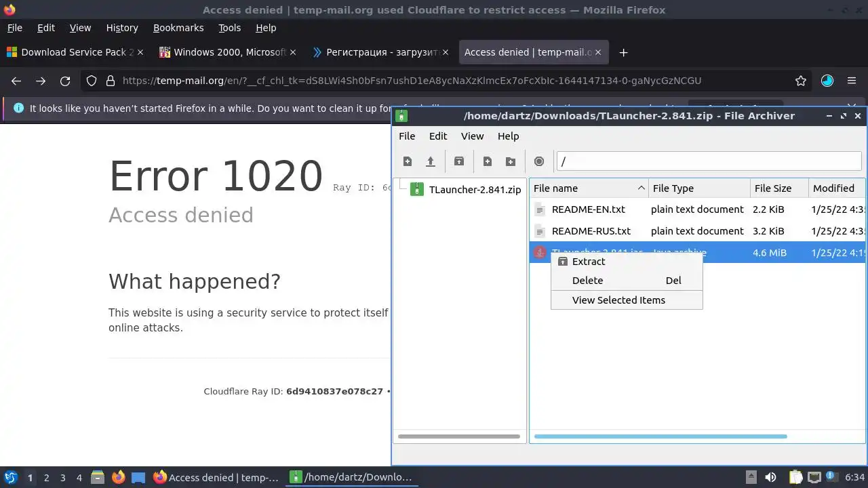
Task: Close the Windows 2000 tab
Action: tap(292, 52)
